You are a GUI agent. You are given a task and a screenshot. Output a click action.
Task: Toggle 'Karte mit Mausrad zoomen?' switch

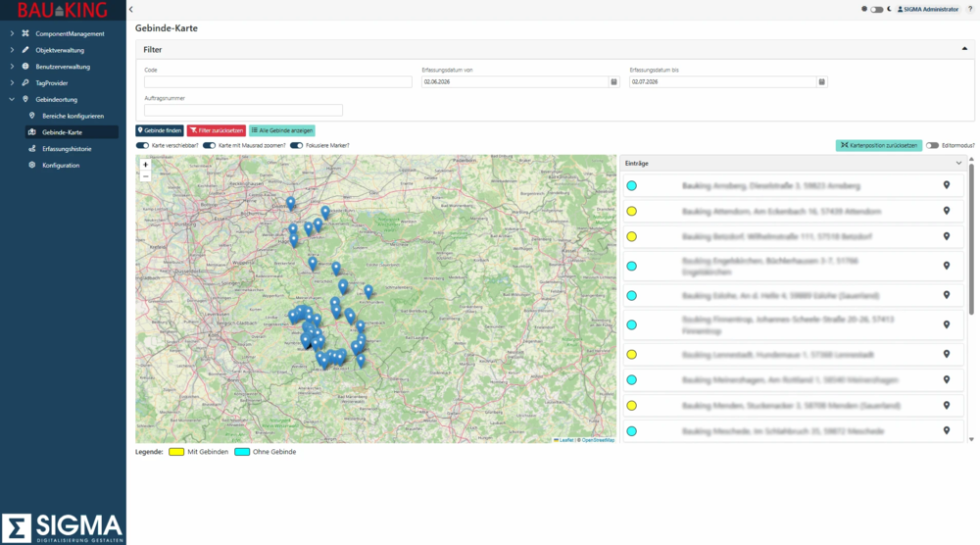click(209, 146)
